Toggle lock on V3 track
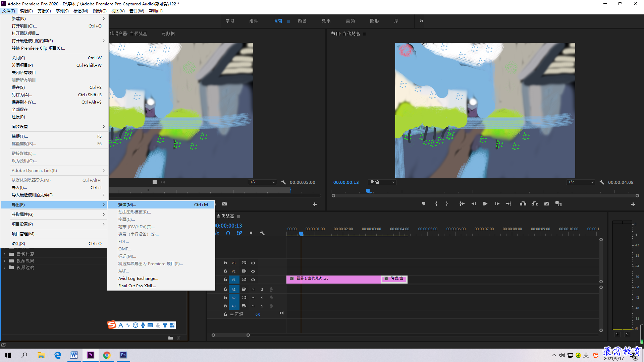 point(225,263)
